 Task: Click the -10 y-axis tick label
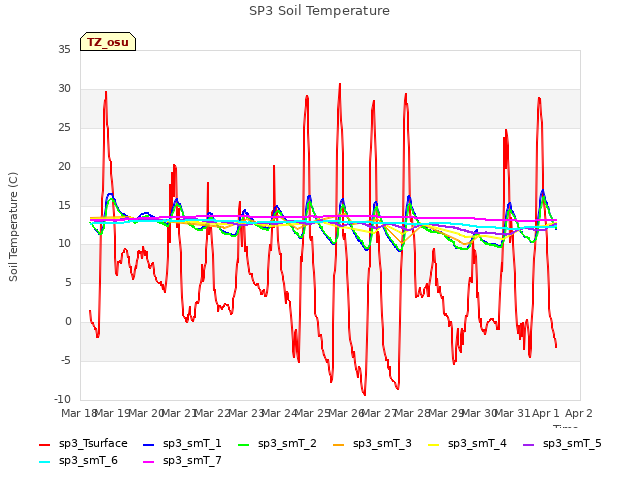[x=62, y=399]
